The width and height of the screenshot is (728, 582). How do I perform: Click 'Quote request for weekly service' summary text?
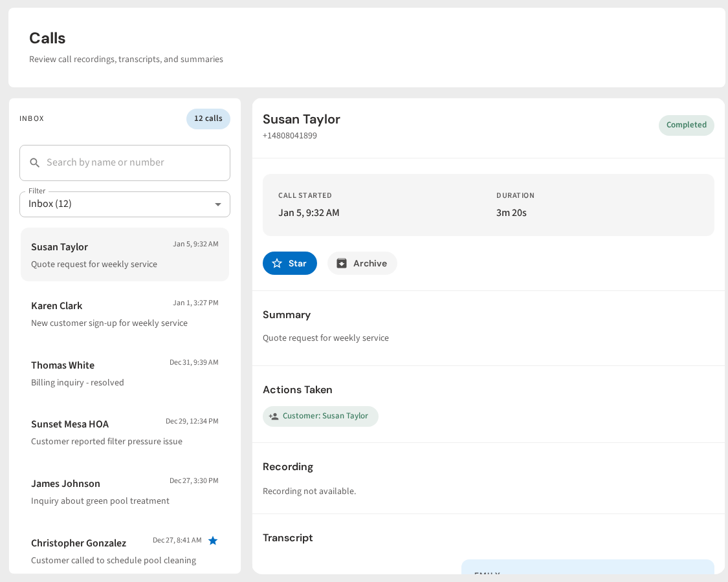pos(325,338)
